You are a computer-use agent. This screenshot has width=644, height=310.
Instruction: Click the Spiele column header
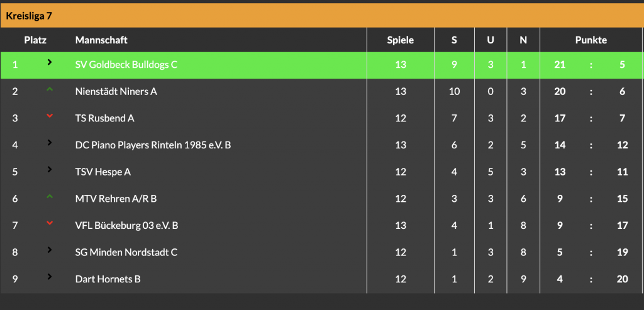pos(400,40)
